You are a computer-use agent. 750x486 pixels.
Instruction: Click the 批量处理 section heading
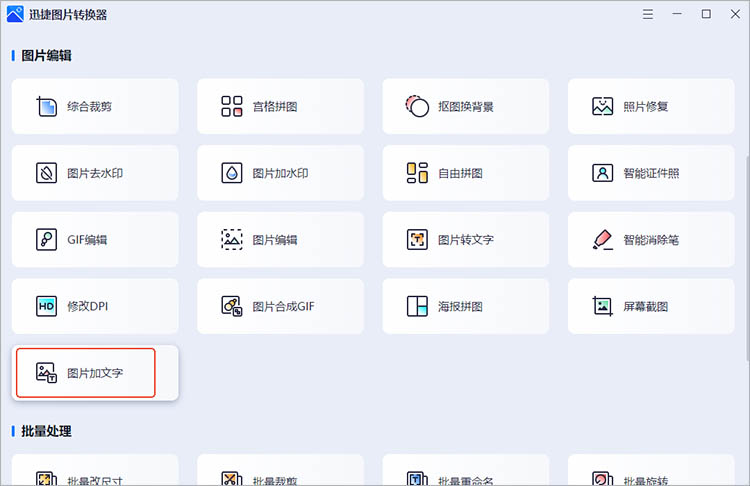click(46, 431)
